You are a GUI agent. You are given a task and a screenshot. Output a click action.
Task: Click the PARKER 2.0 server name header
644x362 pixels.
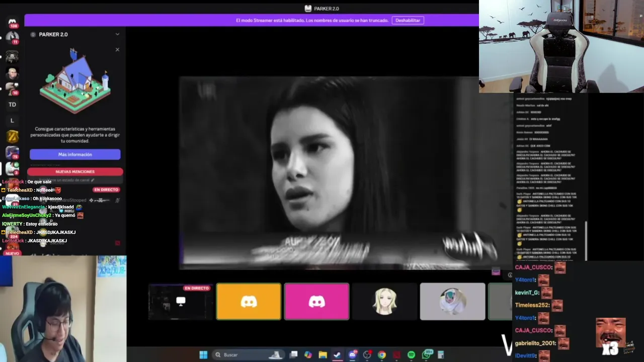pyautogui.click(x=53, y=34)
